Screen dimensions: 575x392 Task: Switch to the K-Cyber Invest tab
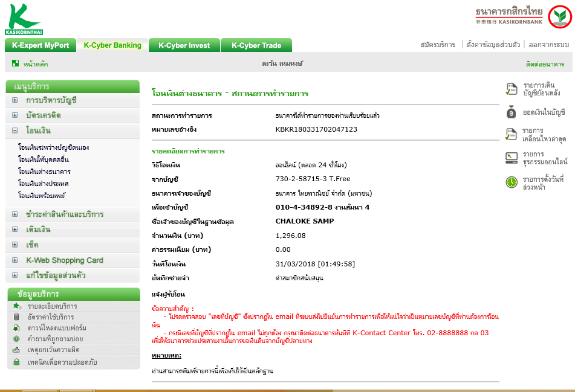[x=184, y=45]
